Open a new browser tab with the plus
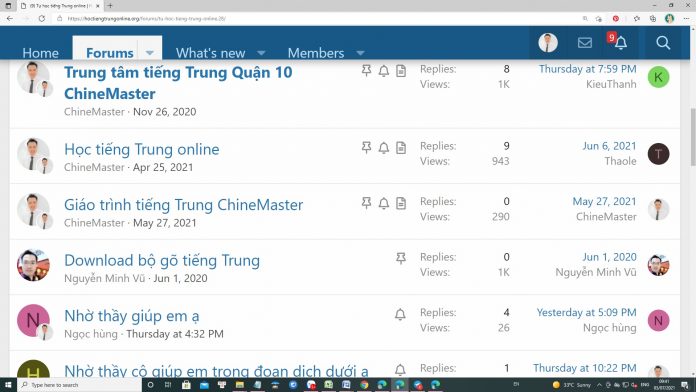The height and width of the screenshot is (392, 696). [x=110, y=6]
